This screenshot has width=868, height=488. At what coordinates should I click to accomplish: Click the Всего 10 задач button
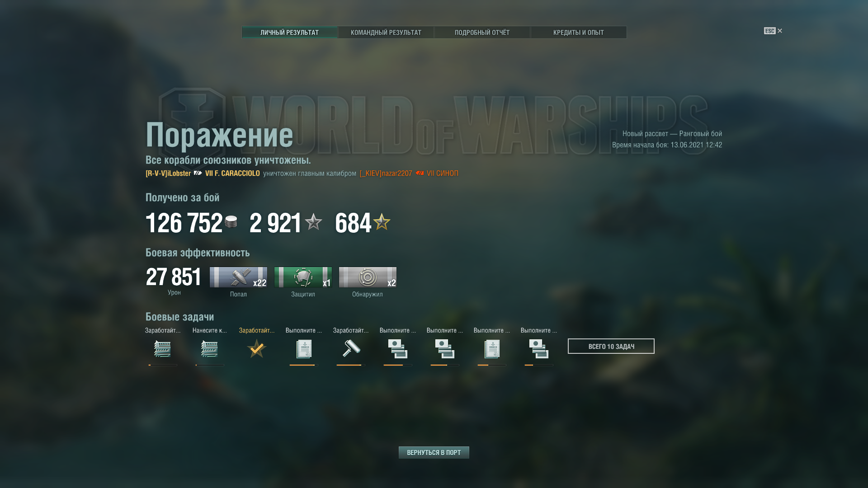[611, 346]
